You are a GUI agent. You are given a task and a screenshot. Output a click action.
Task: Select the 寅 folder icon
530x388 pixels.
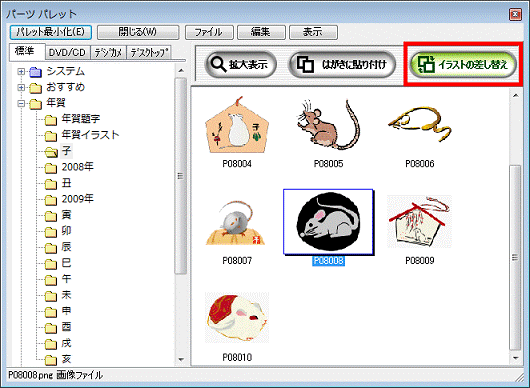pyautogui.click(x=51, y=216)
